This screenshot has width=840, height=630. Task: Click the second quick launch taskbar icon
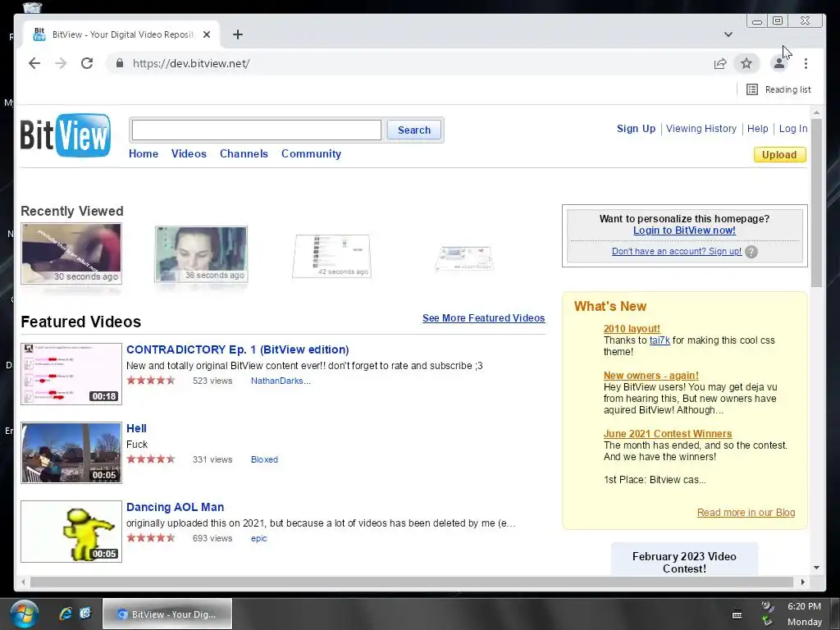point(85,614)
